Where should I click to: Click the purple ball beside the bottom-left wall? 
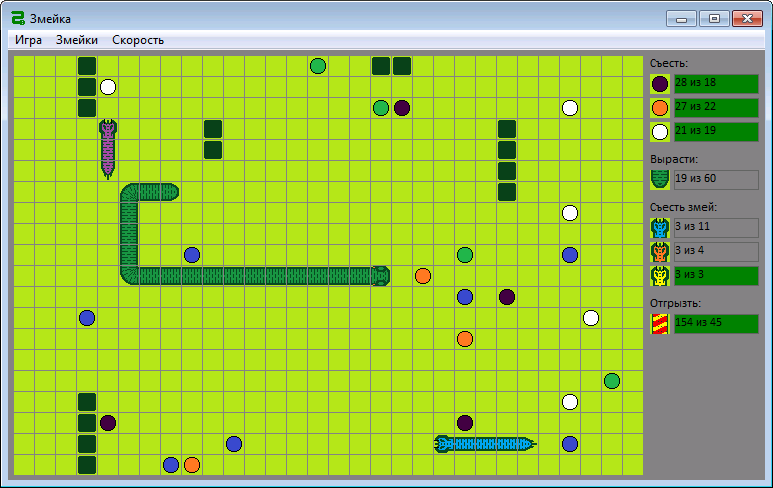[x=108, y=423]
